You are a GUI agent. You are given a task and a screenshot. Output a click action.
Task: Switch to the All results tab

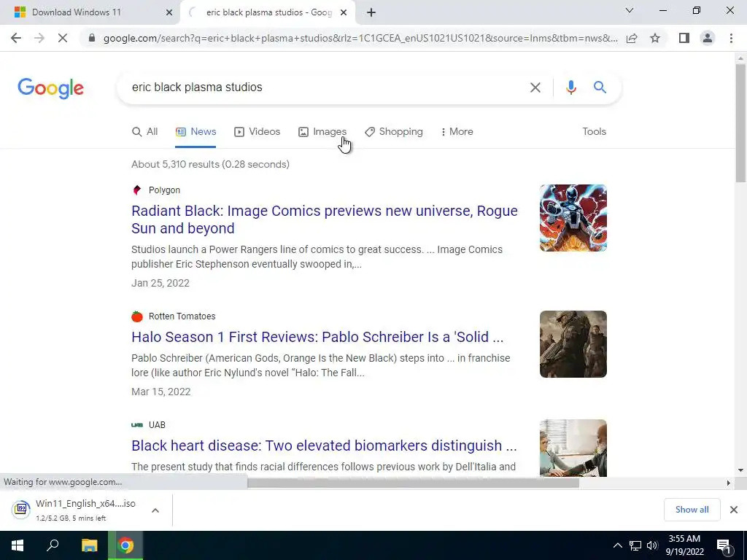145,132
